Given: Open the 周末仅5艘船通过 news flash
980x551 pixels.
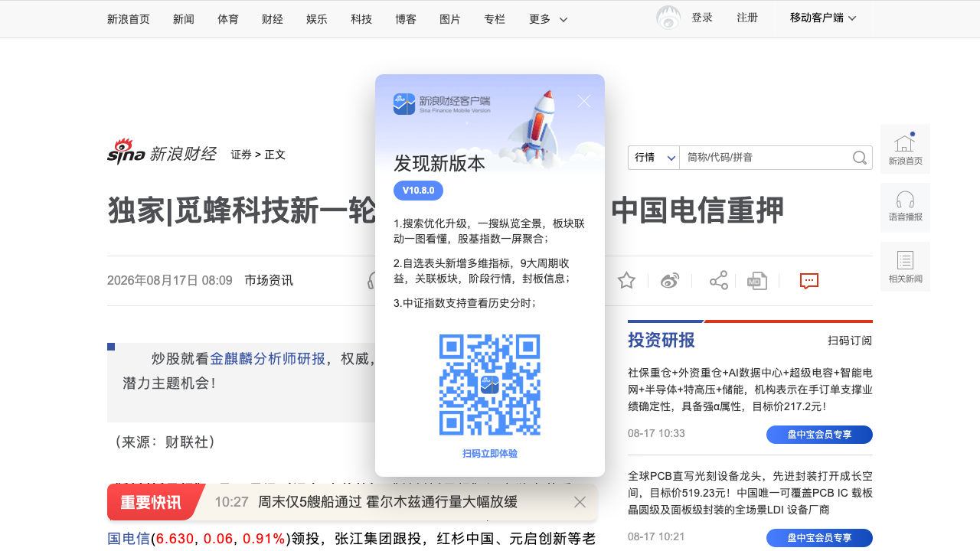Looking at the screenshot, I should point(387,502).
